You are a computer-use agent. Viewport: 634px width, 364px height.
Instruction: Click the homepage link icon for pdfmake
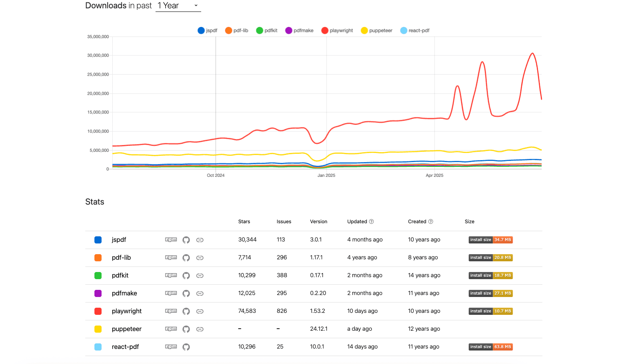coord(200,293)
